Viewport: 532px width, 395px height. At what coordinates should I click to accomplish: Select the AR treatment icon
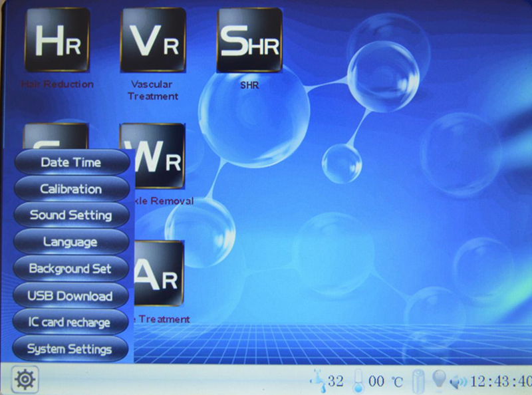158,273
